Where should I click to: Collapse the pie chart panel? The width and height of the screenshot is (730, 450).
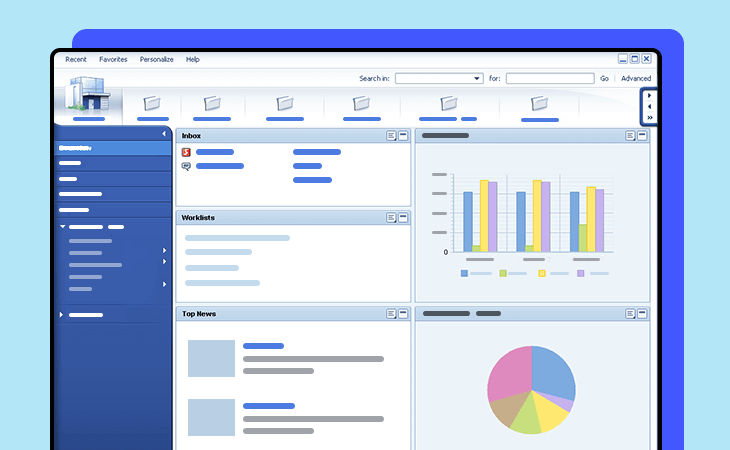click(x=642, y=314)
